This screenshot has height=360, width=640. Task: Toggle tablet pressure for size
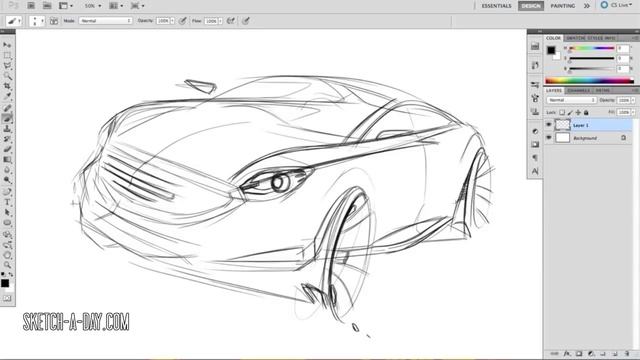point(246,20)
